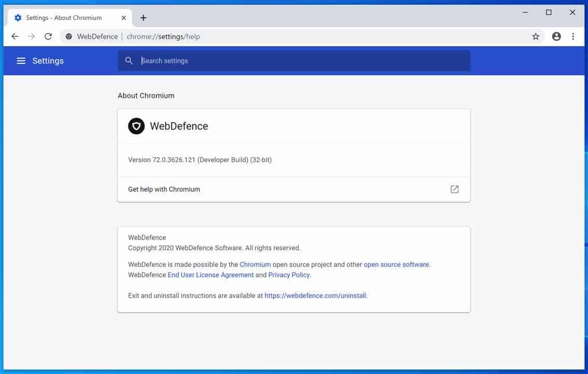Reload the page with refresh icon
588x374 pixels.
(x=48, y=36)
